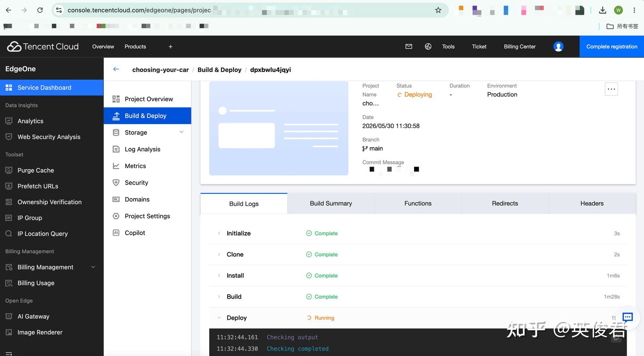Open the Chrome three-dot menu
644x356 pixels.
coord(634,10)
